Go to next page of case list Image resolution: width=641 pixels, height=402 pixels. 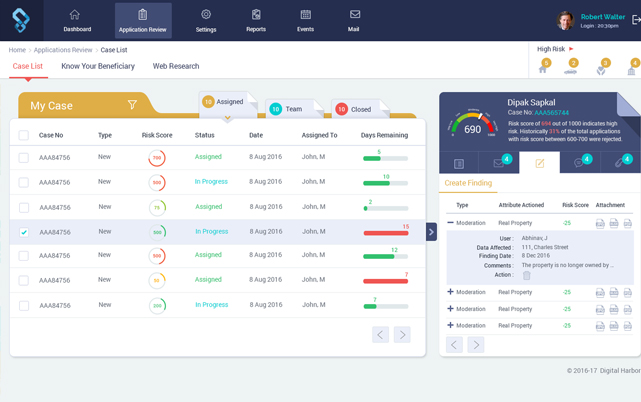coord(402,335)
